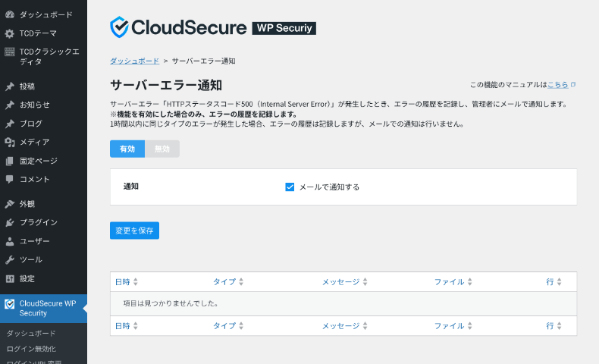The height and width of the screenshot is (364, 599).
Task: Click the ブログ pin icon
Action: pyautogui.click(x=10, y=124)
